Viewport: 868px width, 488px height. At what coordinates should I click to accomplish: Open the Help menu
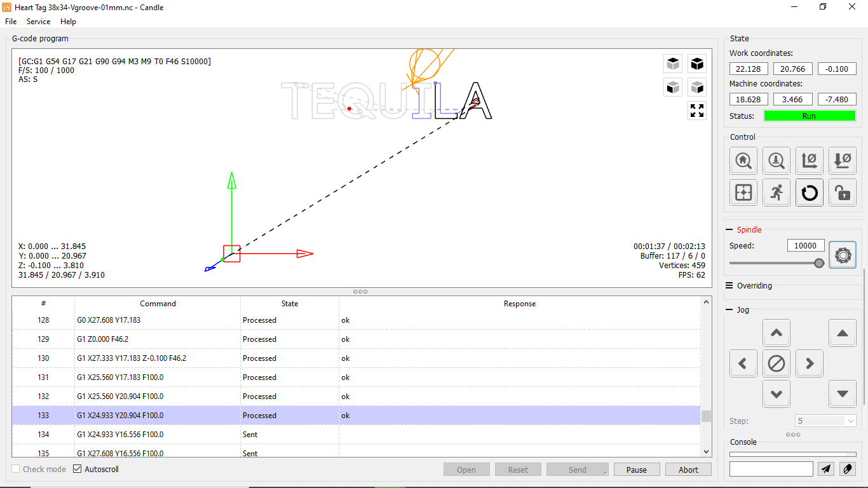point(68,22)
